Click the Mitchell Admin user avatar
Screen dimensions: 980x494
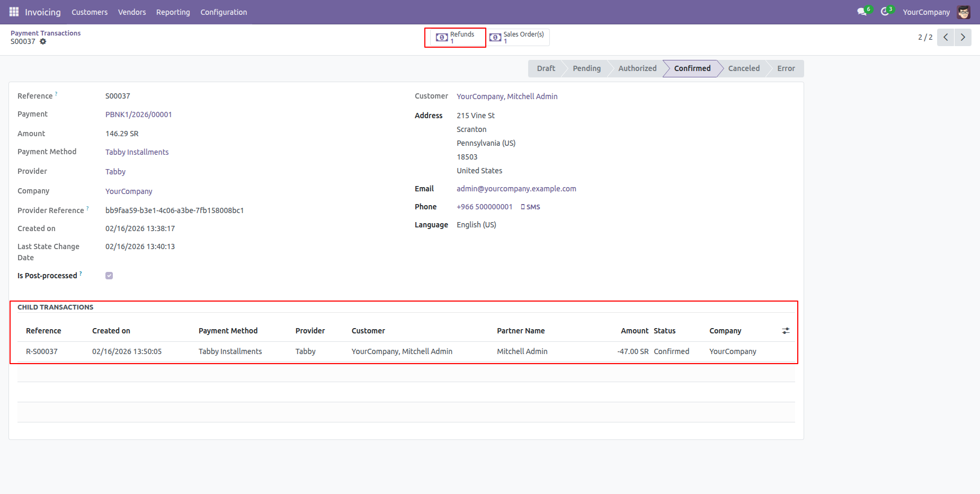click(964, 12)
